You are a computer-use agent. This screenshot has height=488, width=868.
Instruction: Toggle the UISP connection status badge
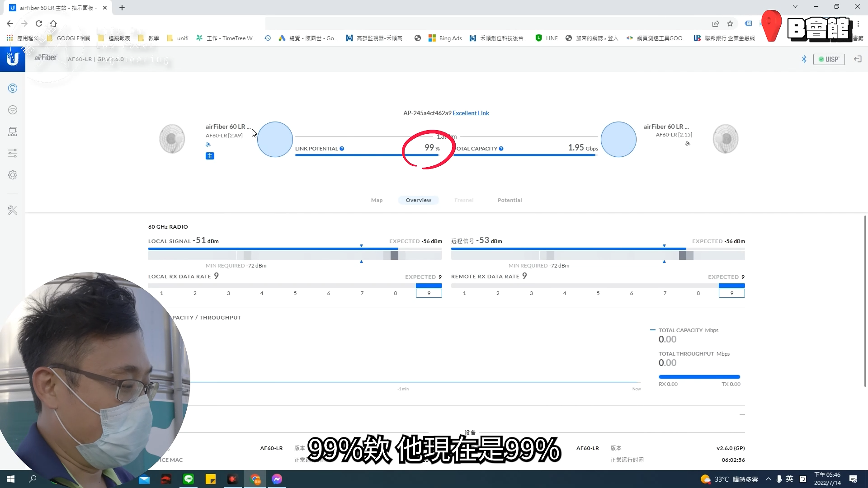830,59
